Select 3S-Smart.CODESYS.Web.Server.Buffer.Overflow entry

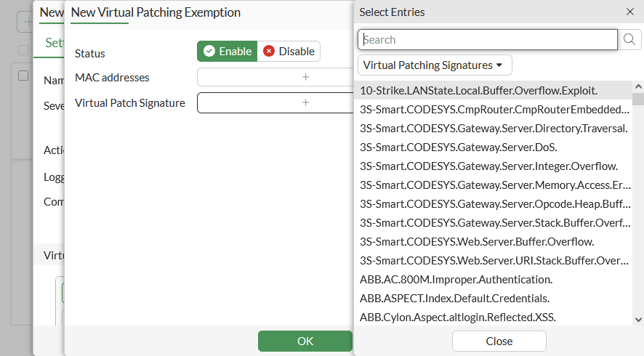tap(477, 242)
